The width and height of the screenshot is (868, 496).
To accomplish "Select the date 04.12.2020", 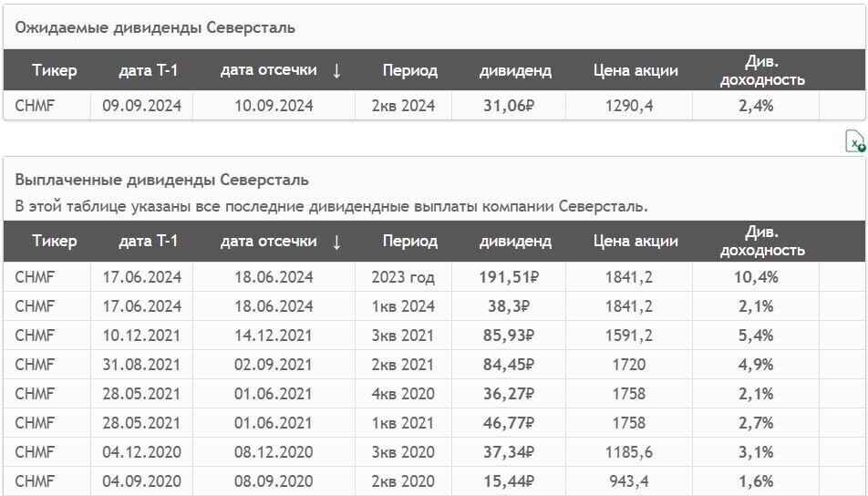I will point(141,452).
